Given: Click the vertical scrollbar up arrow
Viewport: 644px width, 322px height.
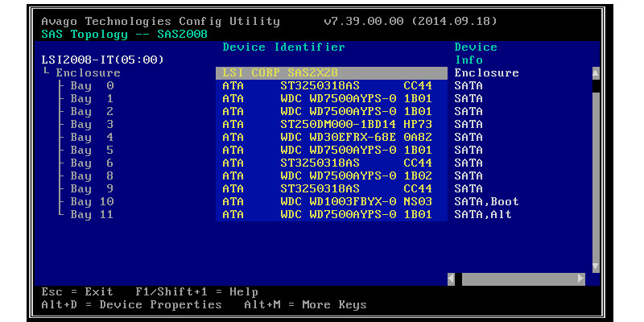Looking at the screenshot, I should (x=596, y=73).
